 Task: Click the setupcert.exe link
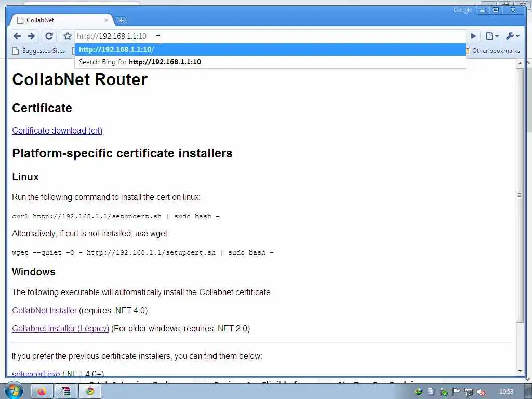click(x=36, y=374)
